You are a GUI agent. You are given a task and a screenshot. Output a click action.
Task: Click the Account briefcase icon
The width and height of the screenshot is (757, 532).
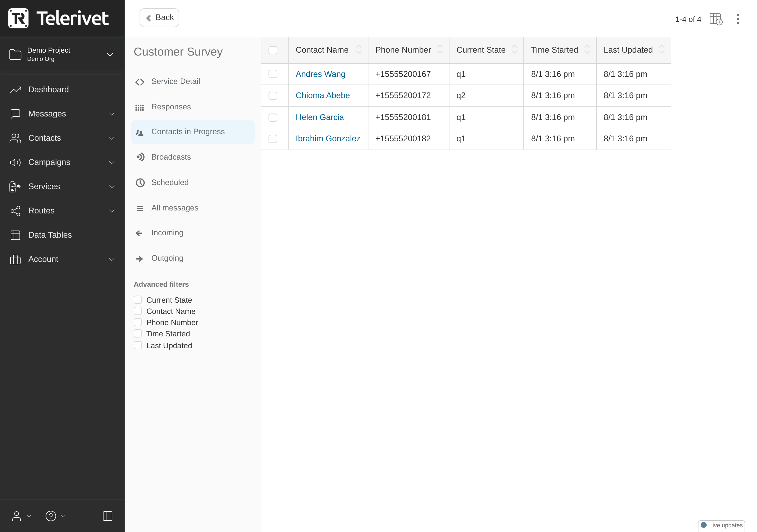pyautogui.click(x=15, y=259)
